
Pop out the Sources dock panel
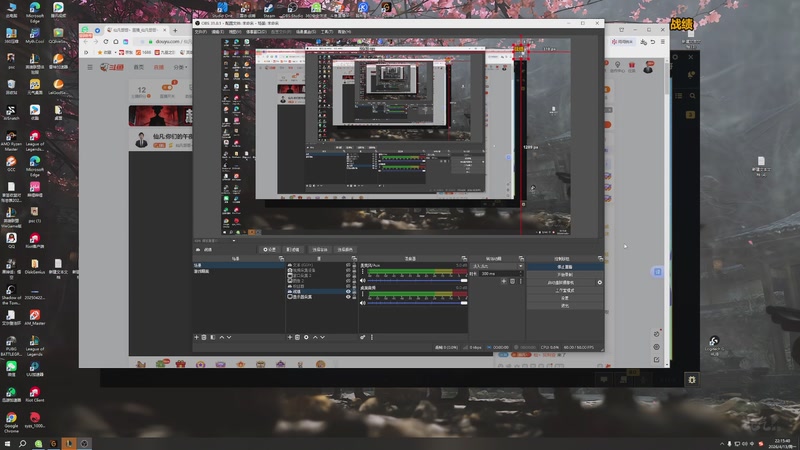(x=354, y=259)
